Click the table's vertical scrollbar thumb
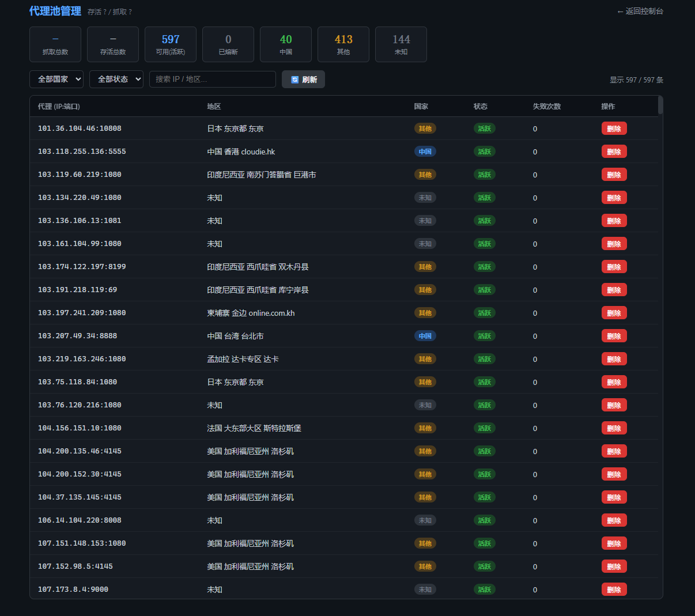 point(660,105)
